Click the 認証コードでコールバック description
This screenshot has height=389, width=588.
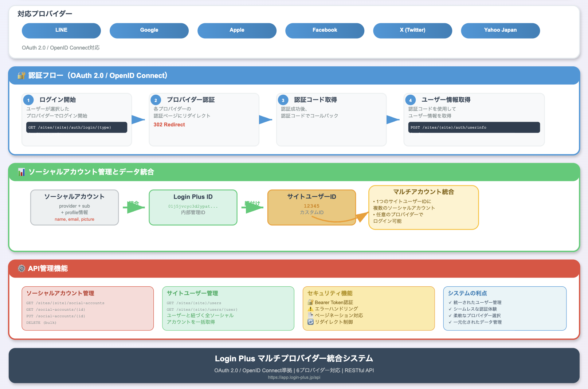(310, 116)
